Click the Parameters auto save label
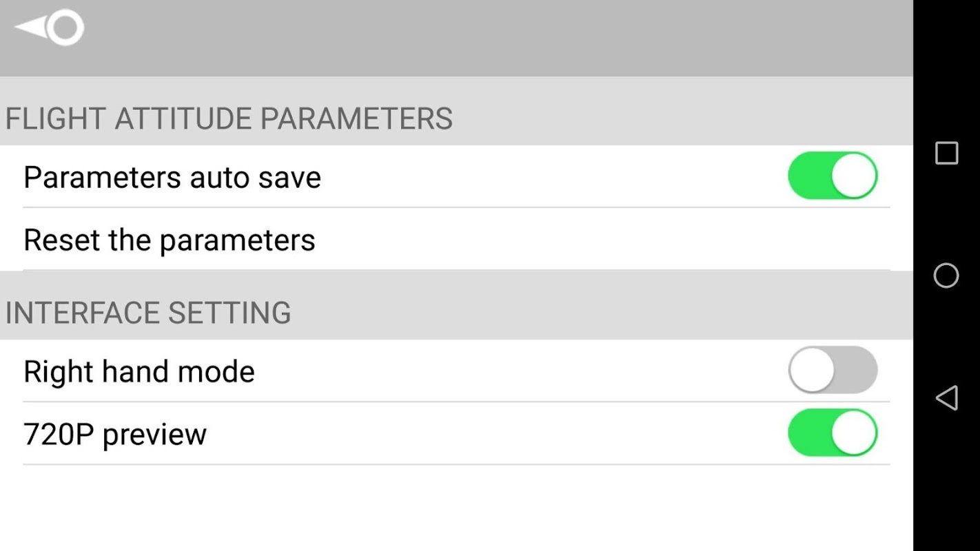980x551 pixels. (172, 178)
